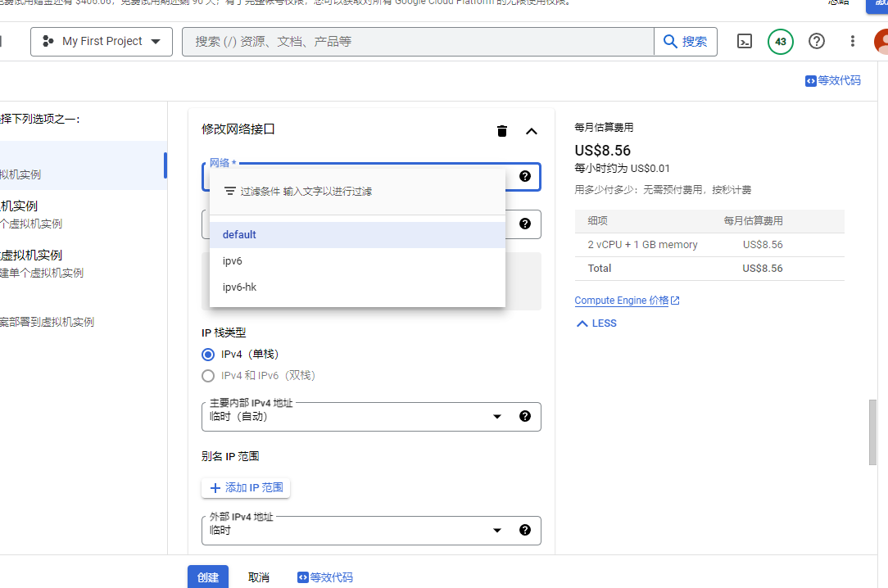Select IPv4 和 IPv6 (双栈) radio option
This screenshot has height=588, width=888.
pos(208,376)
